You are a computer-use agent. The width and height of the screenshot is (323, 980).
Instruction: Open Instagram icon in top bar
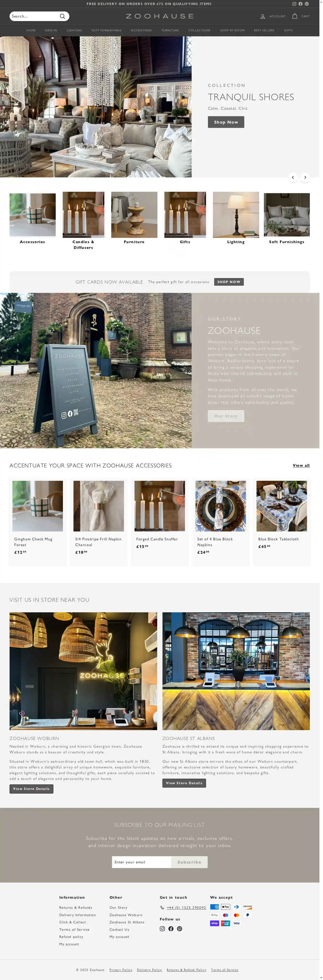tap(294, 4)
